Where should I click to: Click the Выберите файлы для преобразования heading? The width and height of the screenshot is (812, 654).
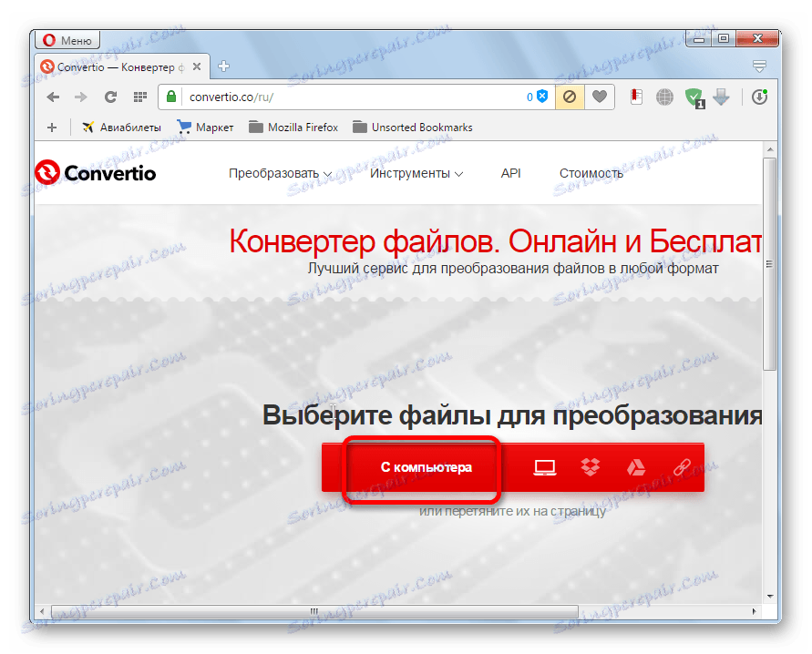(511, 415)
